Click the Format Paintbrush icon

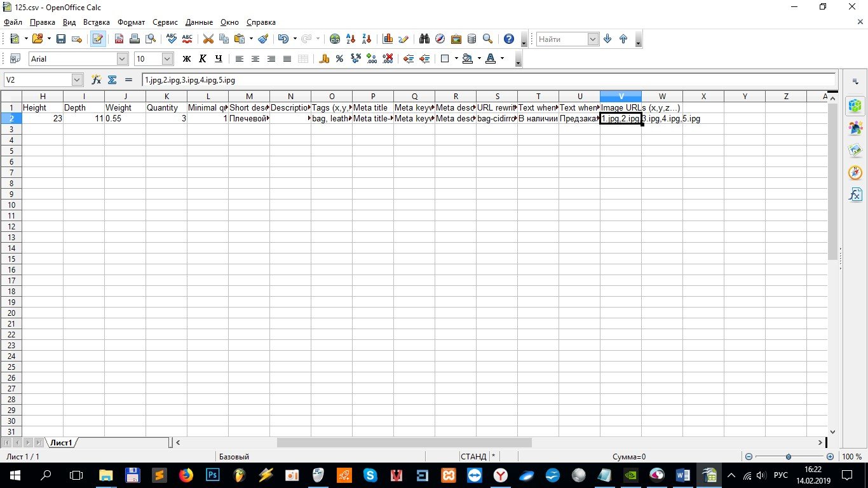(x=264, y=39)
